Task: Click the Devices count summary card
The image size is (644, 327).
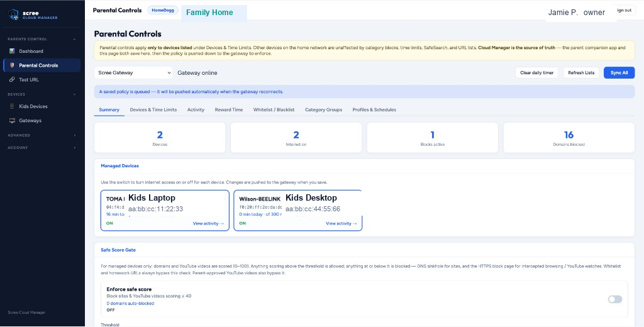Action: [x=160, y=138]
